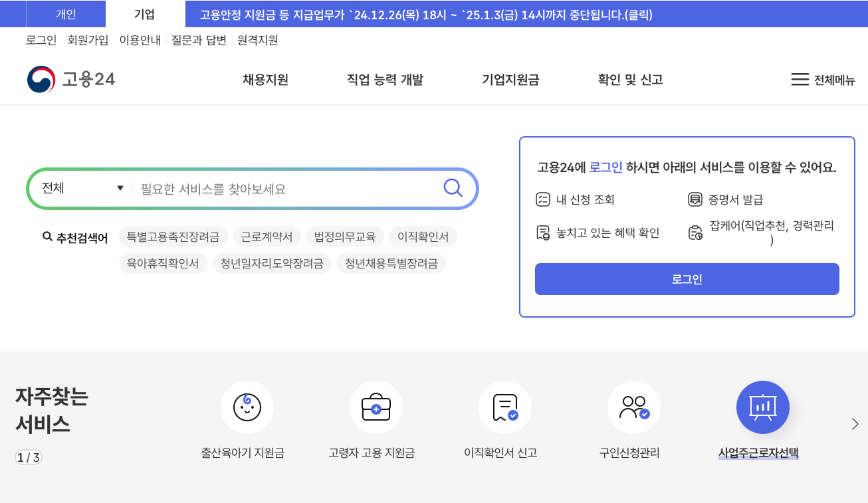Open the 전체메뉴 hamburger icon
Viewport: 868px width, 503px height.
(799, 79)
